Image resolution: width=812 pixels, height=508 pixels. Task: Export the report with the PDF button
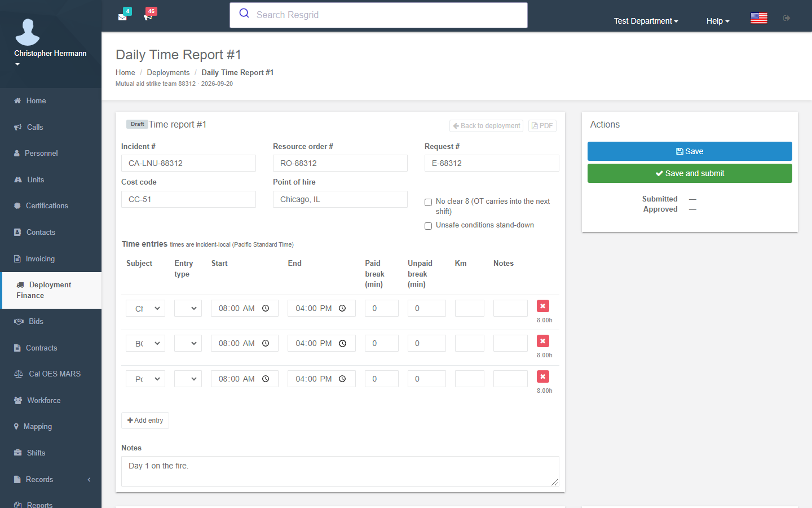[542, 126]
